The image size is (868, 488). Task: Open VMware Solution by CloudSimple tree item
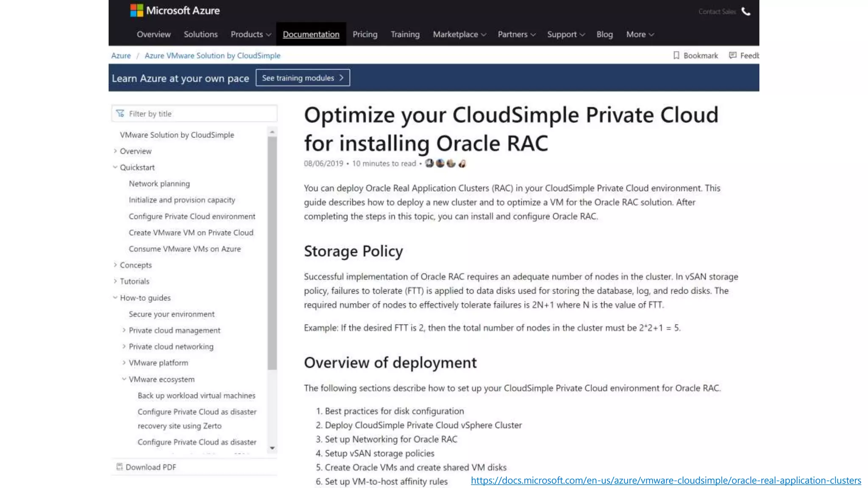coord(177,135)
